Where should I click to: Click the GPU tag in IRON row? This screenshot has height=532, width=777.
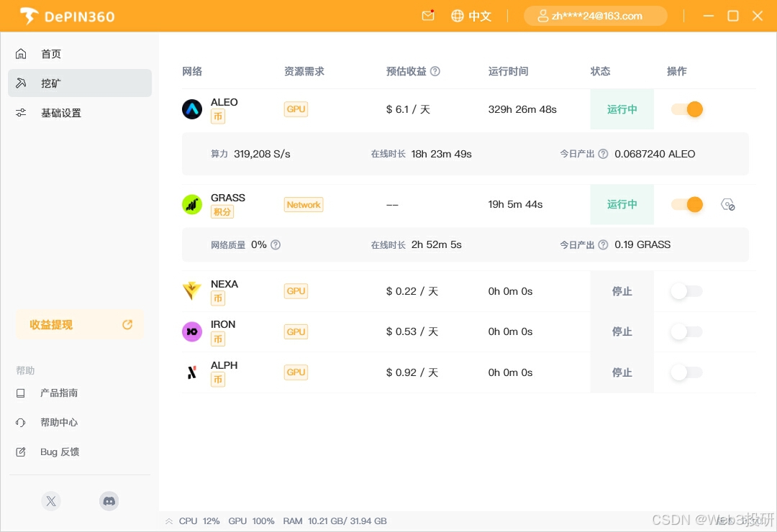point(296,331)
